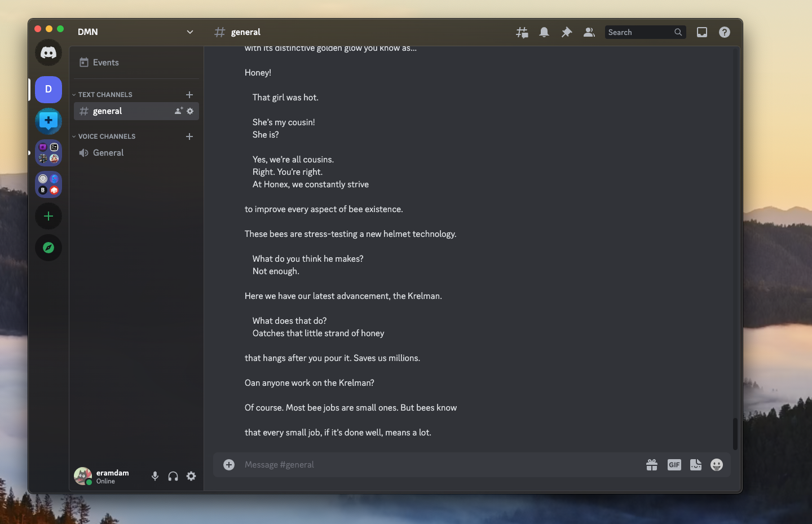
Task: Open Threads icon in channel header
Action: (522, 33)
